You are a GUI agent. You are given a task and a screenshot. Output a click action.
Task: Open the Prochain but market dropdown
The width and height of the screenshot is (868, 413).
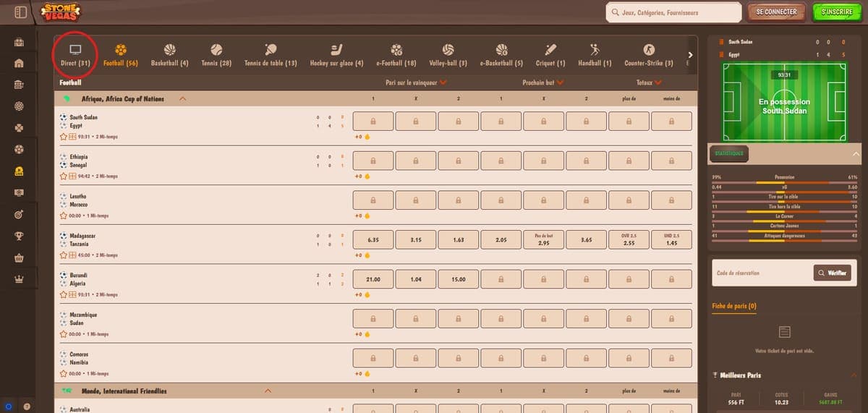point(542,82)
